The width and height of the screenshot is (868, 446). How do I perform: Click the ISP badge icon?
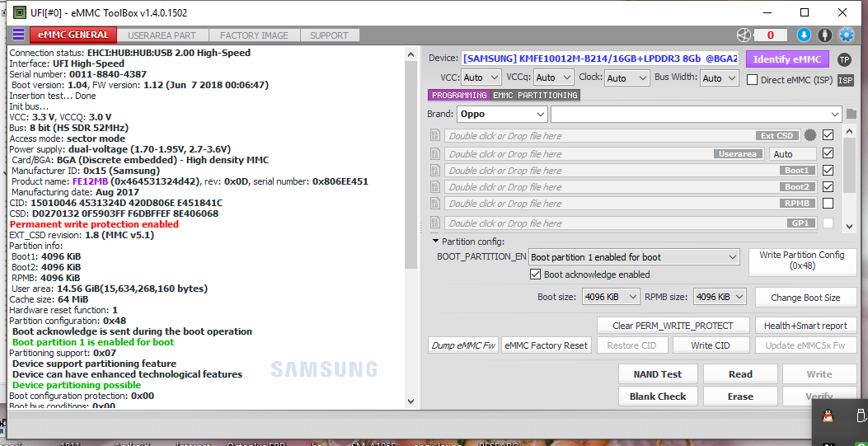point(845,80)
